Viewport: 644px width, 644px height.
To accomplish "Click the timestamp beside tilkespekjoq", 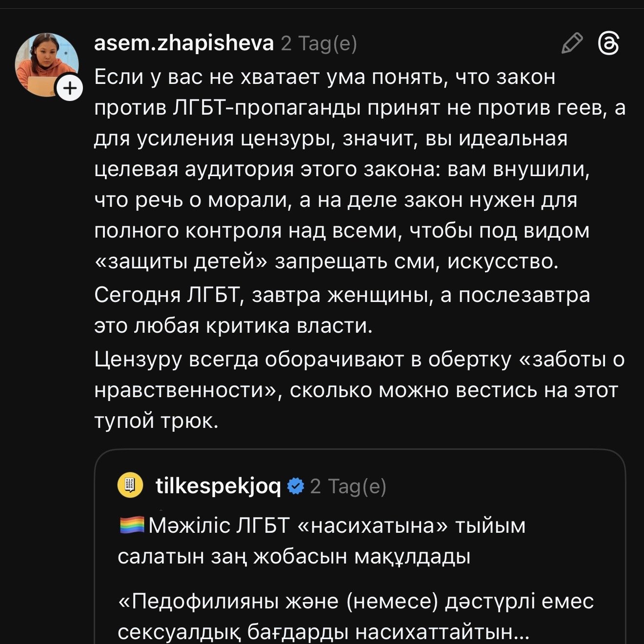I will (348, 486).
